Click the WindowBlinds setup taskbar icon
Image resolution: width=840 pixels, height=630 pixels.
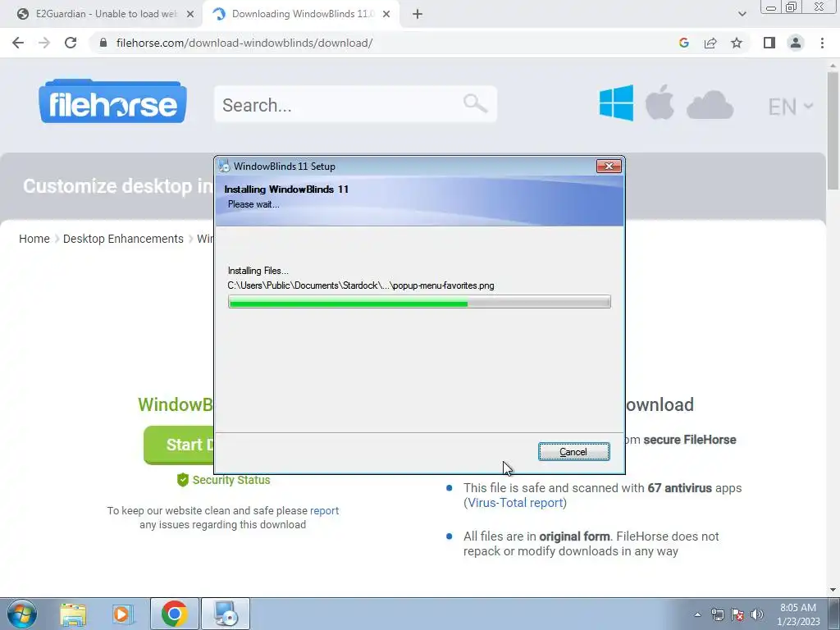[x=226, y=614]
